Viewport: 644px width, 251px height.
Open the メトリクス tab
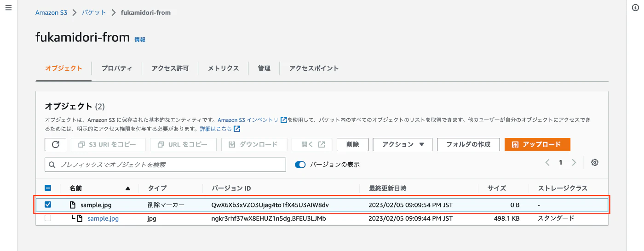click(223, 68)
